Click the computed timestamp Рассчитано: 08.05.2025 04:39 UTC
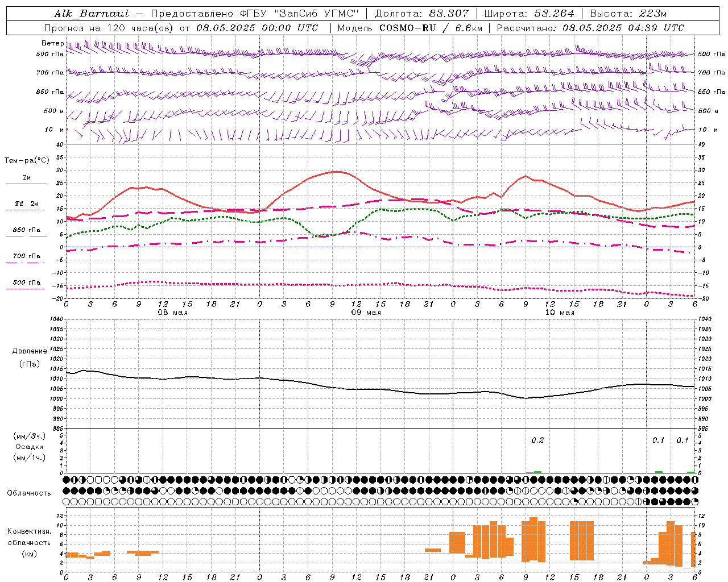 point(590,28)
